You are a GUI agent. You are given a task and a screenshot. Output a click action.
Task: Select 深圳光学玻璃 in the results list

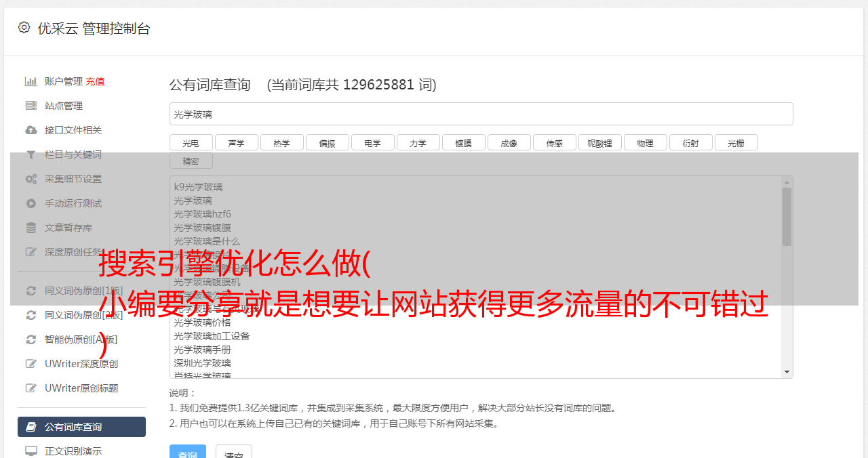(x=202, y=363)
